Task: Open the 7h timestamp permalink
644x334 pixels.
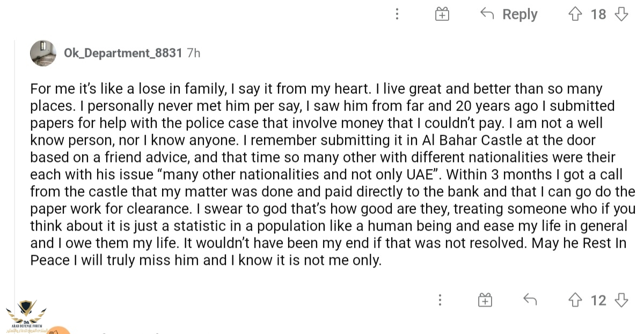Action: click(193, 53)
